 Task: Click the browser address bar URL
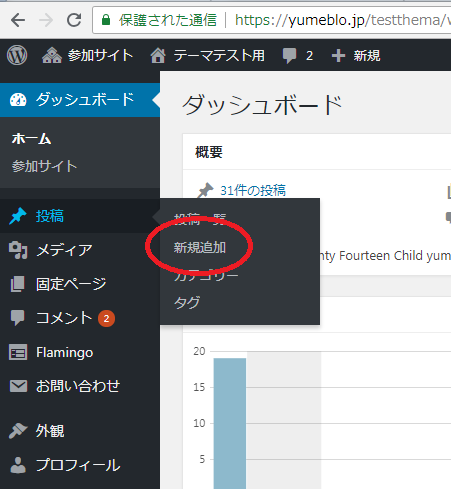coord(343,20)
